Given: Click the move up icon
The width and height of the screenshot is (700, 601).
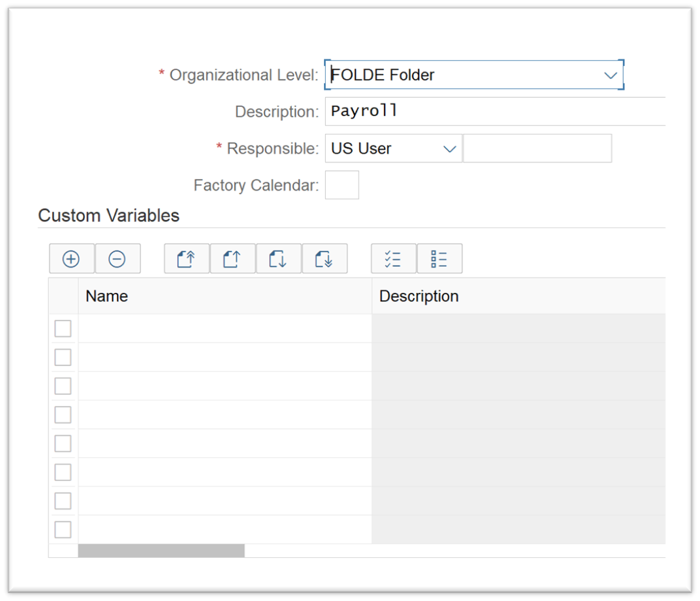Looking at the screenshot, I should coord(232,259).
